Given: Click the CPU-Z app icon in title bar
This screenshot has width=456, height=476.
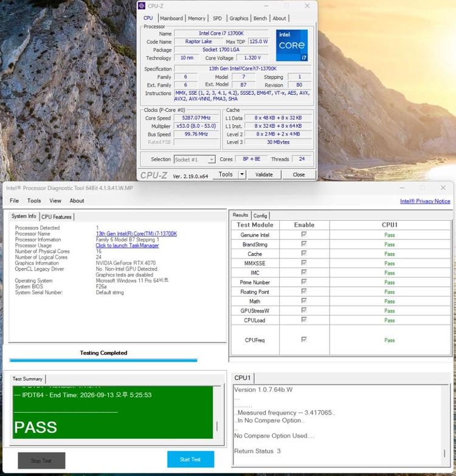Looking at the screenshot, I should pyautogui.click(x=142, y=5).
